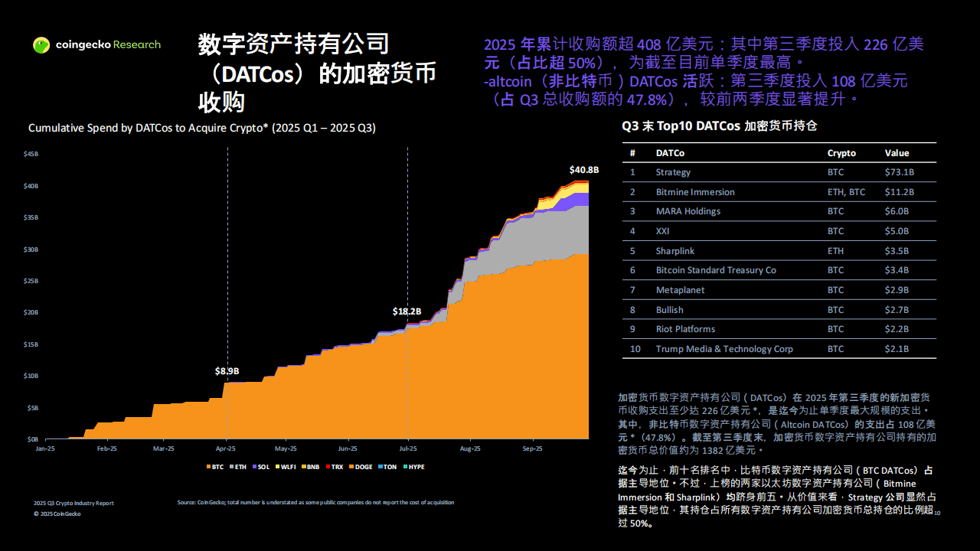Click the BNB legend entry
980x551 pixels.
(311, 467)
